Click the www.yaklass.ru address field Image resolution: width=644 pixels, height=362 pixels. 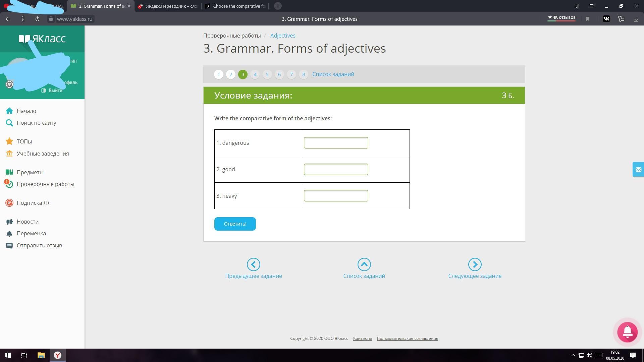point(74,19)
